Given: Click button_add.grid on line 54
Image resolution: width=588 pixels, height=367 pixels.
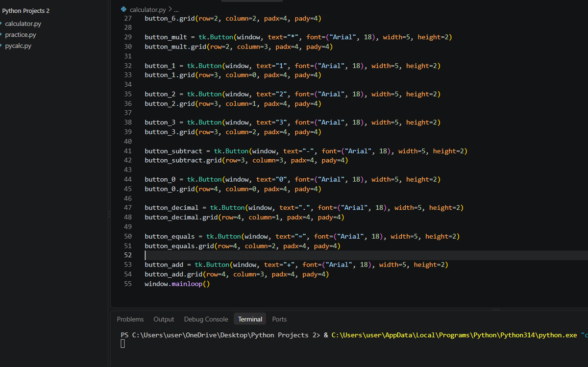Looking at the screenshot, I should tap(173, 274).
